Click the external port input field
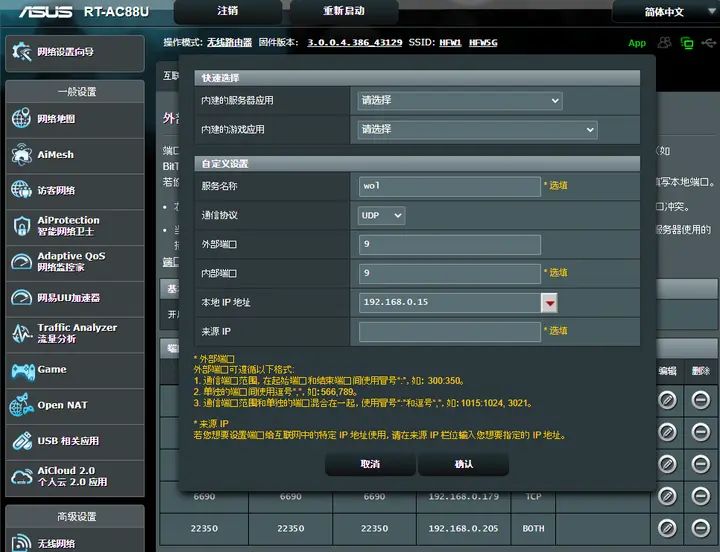 coord(450,244)
